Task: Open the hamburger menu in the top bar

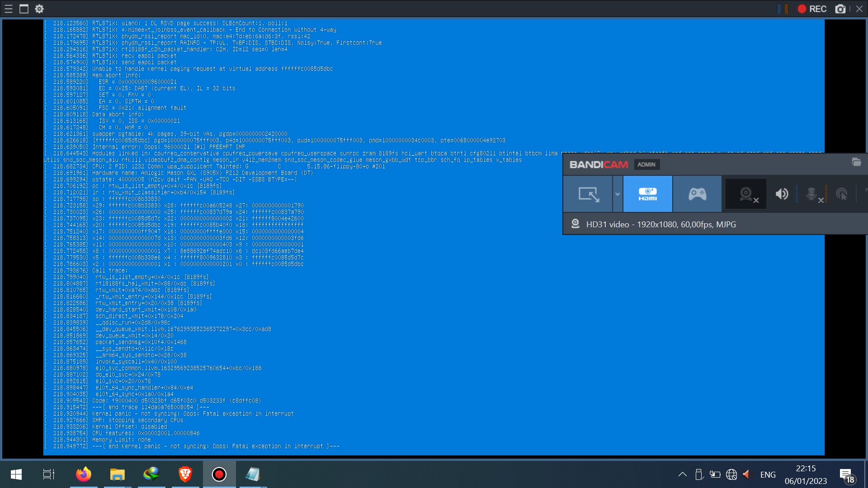Action: tap(8, 9)
